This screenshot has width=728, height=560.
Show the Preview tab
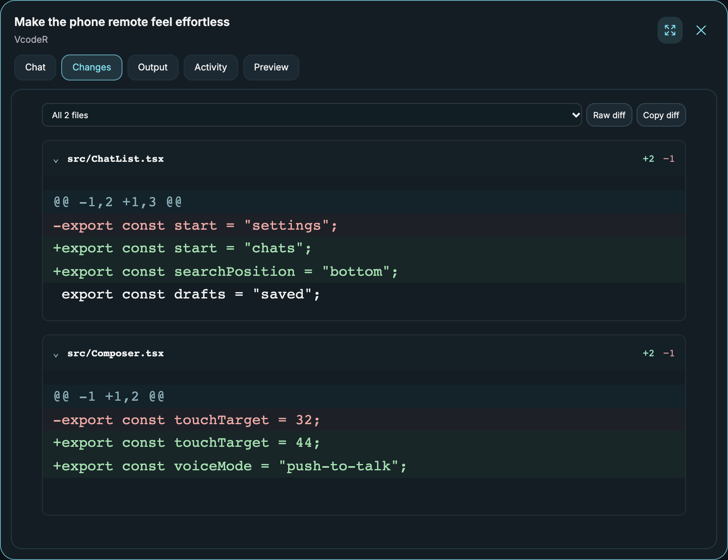[x=271, y=67]
